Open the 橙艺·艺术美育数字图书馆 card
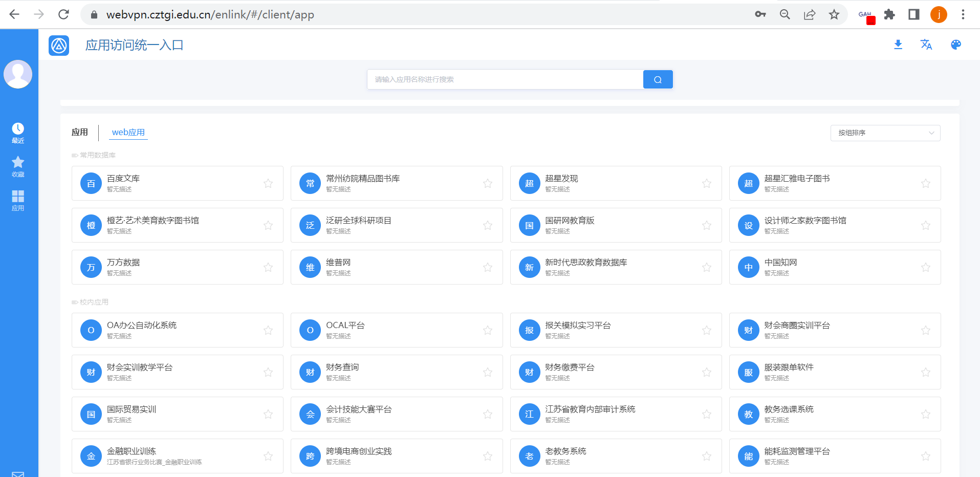 (178, 225)
